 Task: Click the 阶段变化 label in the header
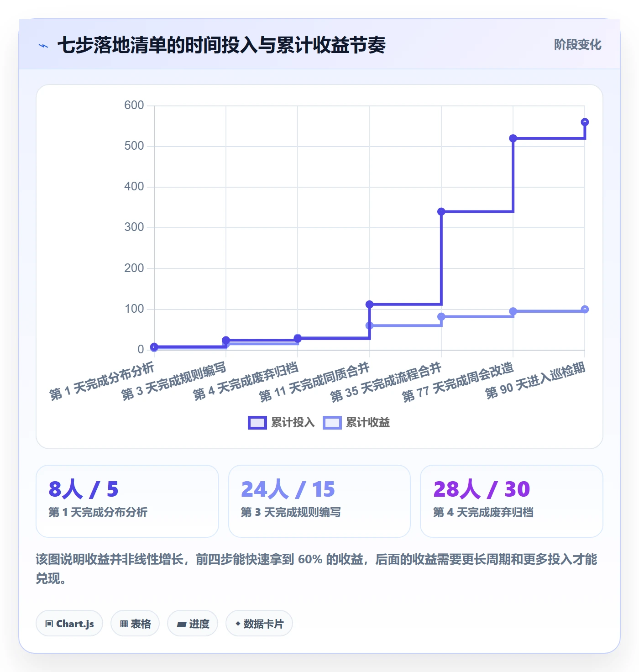[x=577, y=45]
